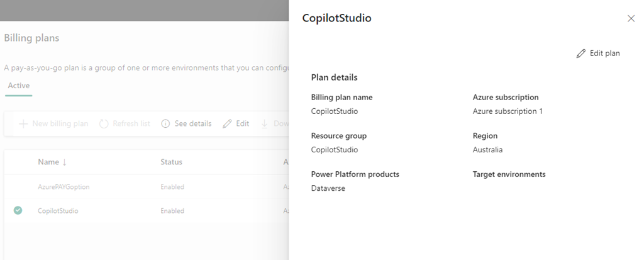
Task: Click the Enabled status of AzurePAYGoption
Action: coord(172,187)
